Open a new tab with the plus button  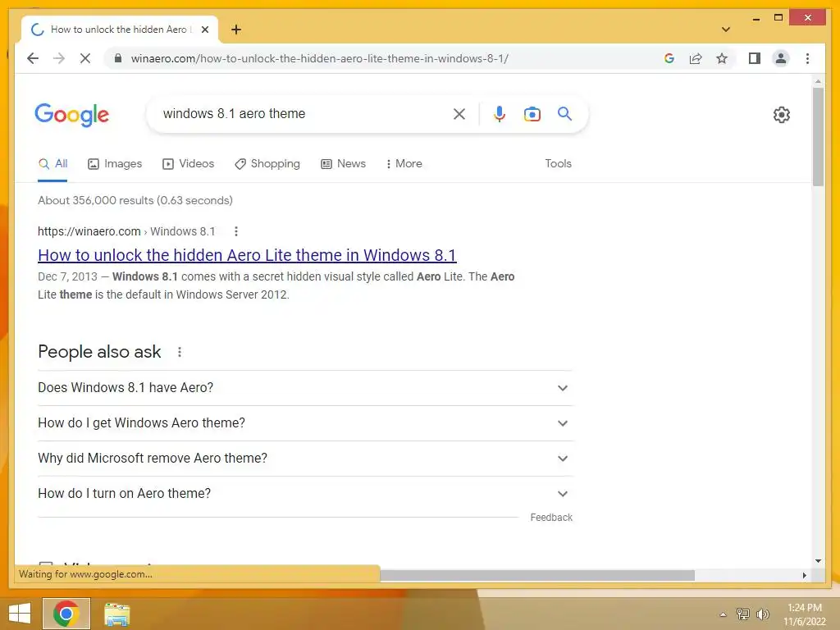click(235, 30)
